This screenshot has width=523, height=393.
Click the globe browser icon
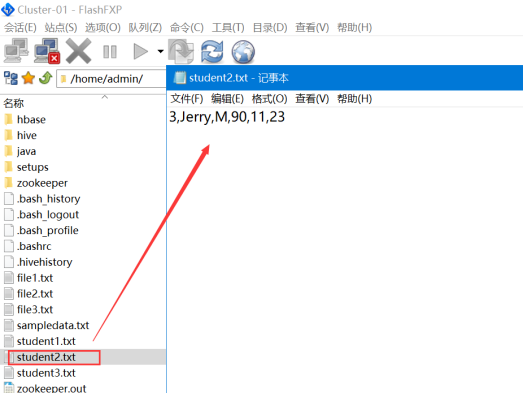[243, 52]
